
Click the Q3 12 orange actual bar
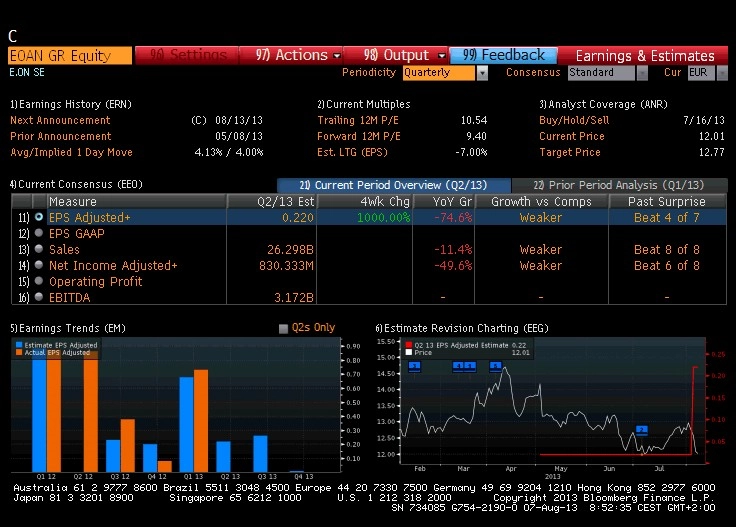[128, 446]
